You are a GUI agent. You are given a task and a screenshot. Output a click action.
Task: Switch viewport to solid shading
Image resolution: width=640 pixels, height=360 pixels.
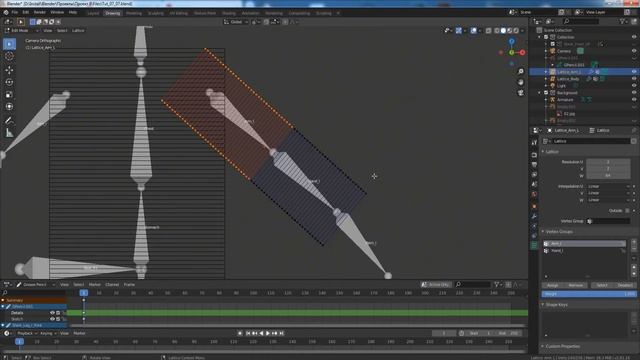(503, 31)
